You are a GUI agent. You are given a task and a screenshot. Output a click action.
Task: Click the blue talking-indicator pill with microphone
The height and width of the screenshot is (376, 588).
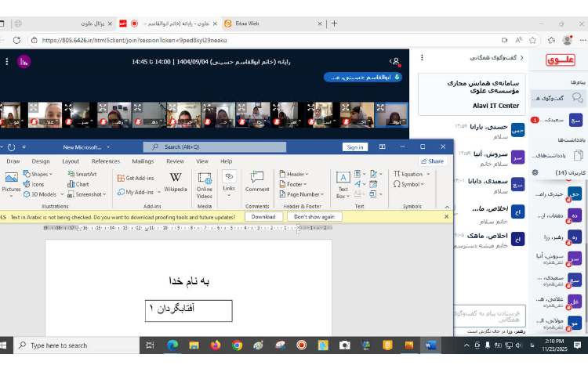click(x=363, y=78)
